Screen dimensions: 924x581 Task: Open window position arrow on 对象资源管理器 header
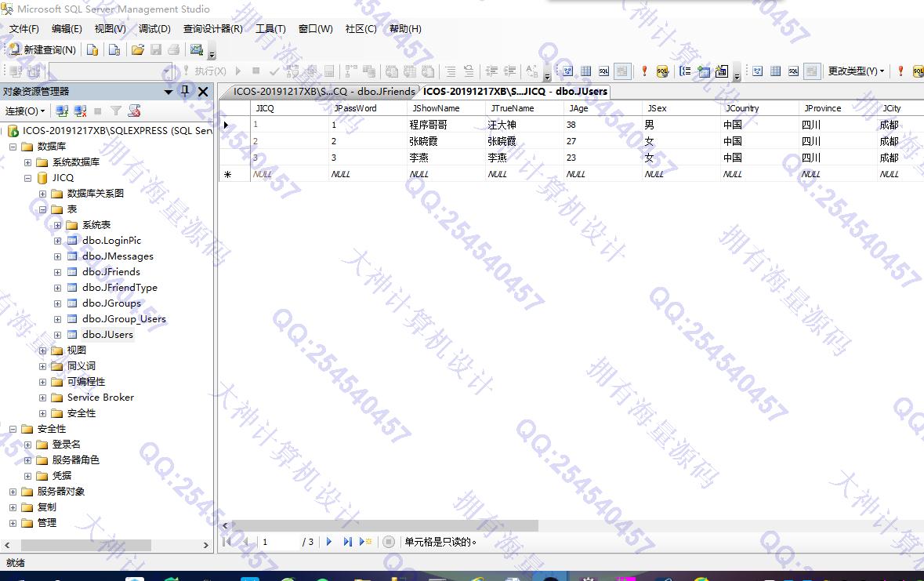pos(168,92)
